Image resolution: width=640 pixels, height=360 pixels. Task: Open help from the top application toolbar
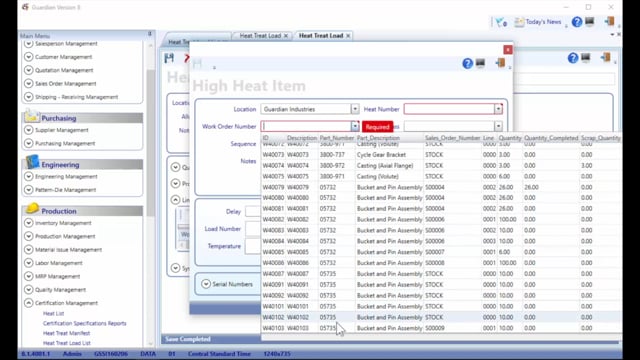[577, 22]
